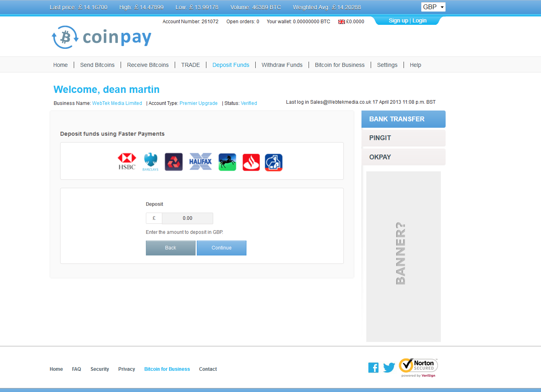This screenshot has width=541, height=392.
Task: Open the Twitter bird icon
Action: tap(389, 368)
